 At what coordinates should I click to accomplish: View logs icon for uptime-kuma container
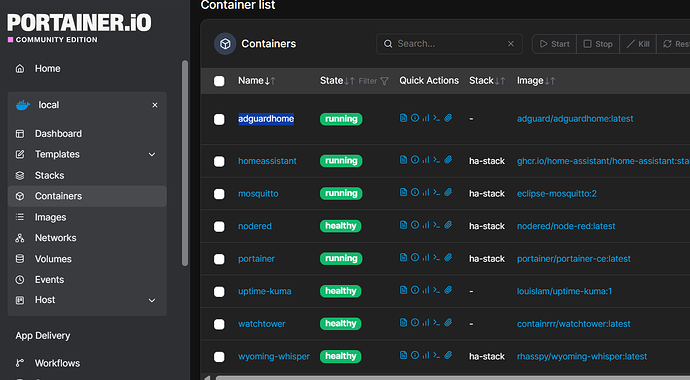[x=403, y=290]
